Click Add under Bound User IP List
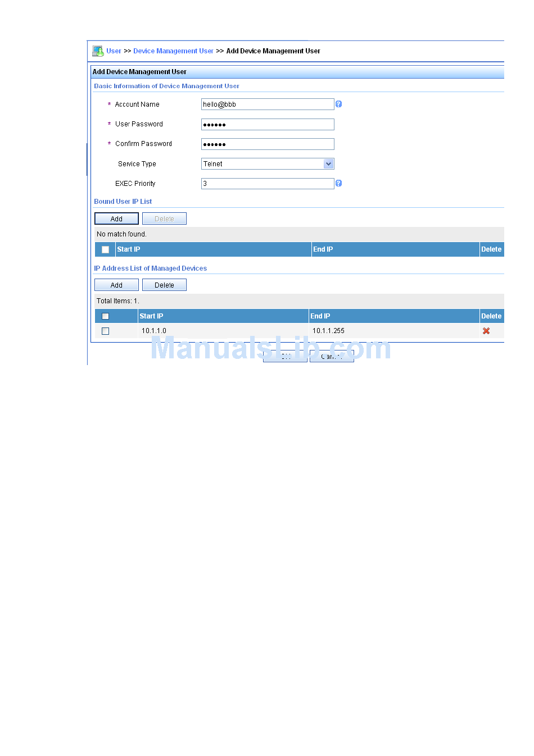This screenshot has width=534, height=756. coord(116,219)
